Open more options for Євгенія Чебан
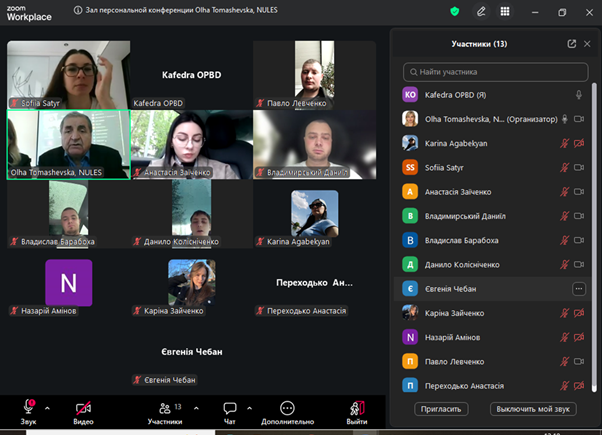The height and width of the screenshot is (435, 602). [x=579, y=289]
